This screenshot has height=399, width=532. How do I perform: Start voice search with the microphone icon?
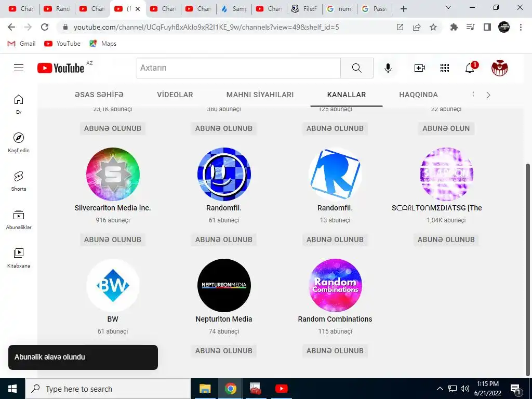click(x=388, y=68)
